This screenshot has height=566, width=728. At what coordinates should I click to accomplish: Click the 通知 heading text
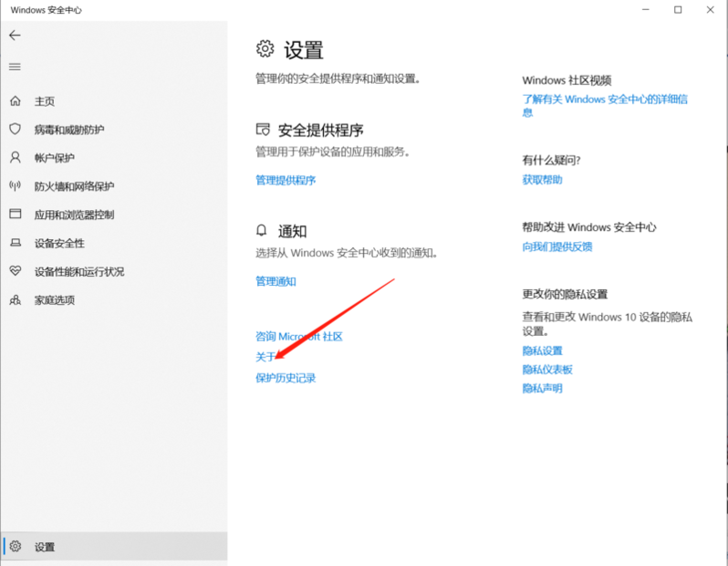click(292, 231)
